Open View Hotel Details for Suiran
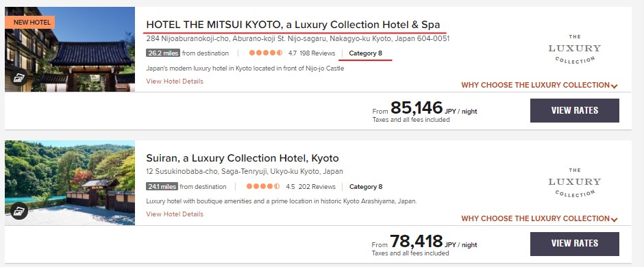Image resolution: width=644 pixels, height=267 pixels. click(175, 214)
